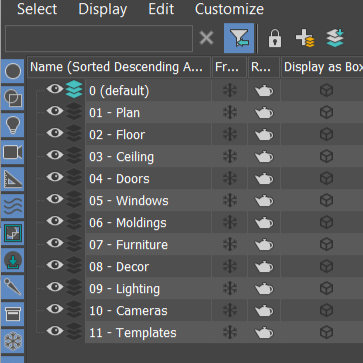Toggle Display XRefs download icon
Image resolution: width=363 pixels, height=363 pixels.
point(13,260)
